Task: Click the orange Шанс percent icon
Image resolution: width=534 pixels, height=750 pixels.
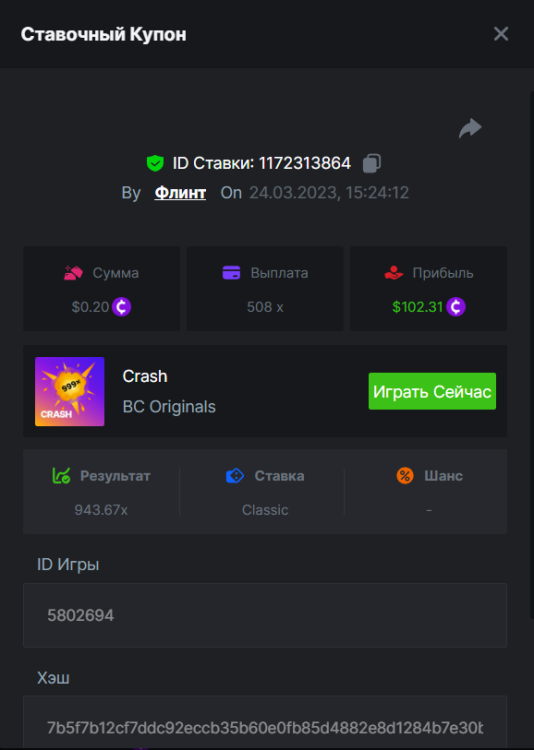Action: [x=405, y=475]
